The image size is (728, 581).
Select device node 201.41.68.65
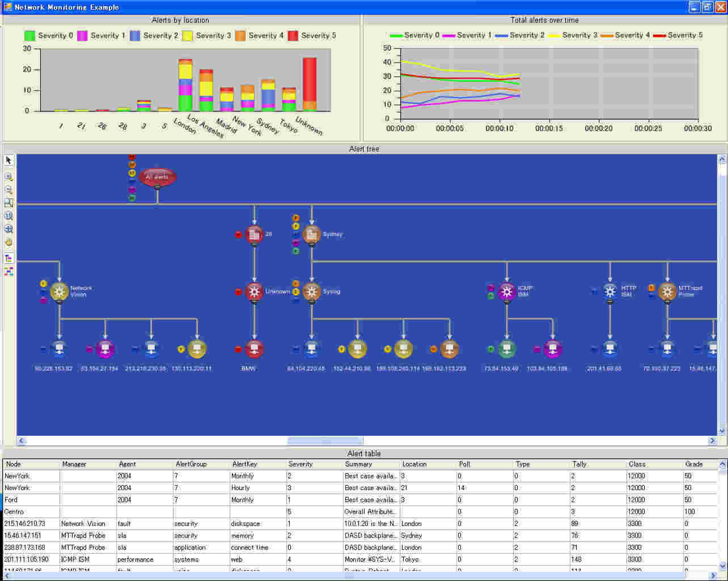click(x=610, y=349)
